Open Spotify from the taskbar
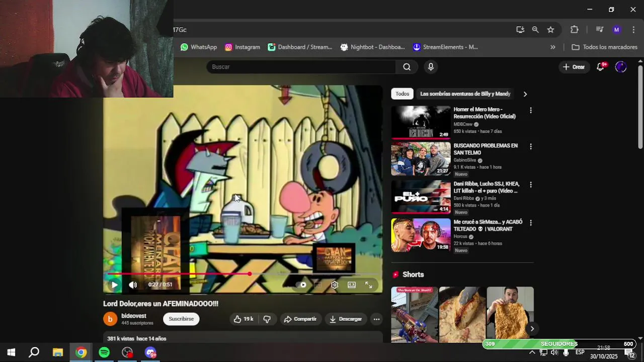 (104, 352)
